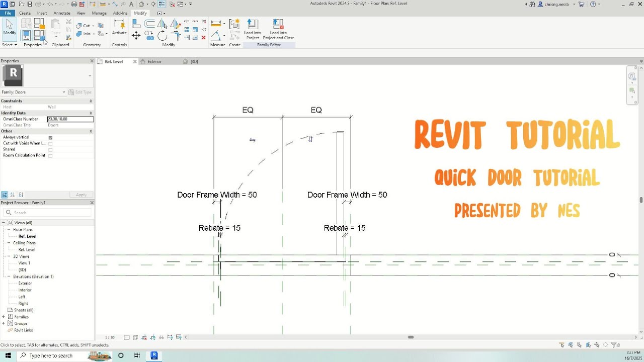Expand the Families node
The width and height of the screenshot is (644, 362).
(4, 317)
